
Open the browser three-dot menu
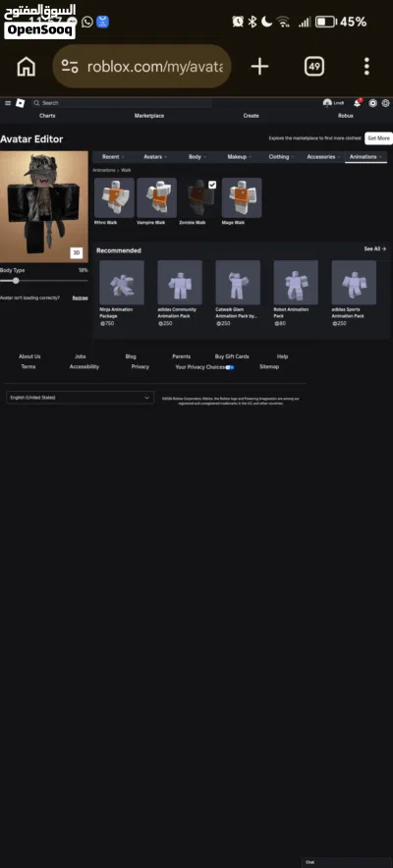pos(366,67)
